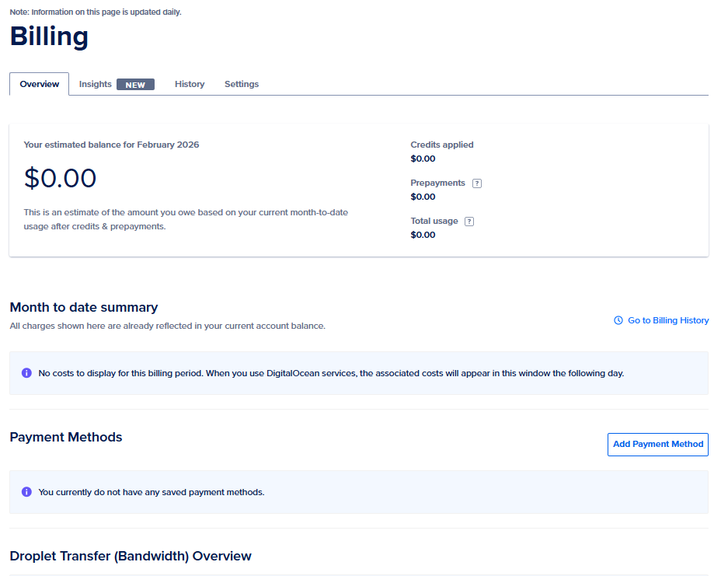Click the Total usage help question mark icon

[469, 222]
